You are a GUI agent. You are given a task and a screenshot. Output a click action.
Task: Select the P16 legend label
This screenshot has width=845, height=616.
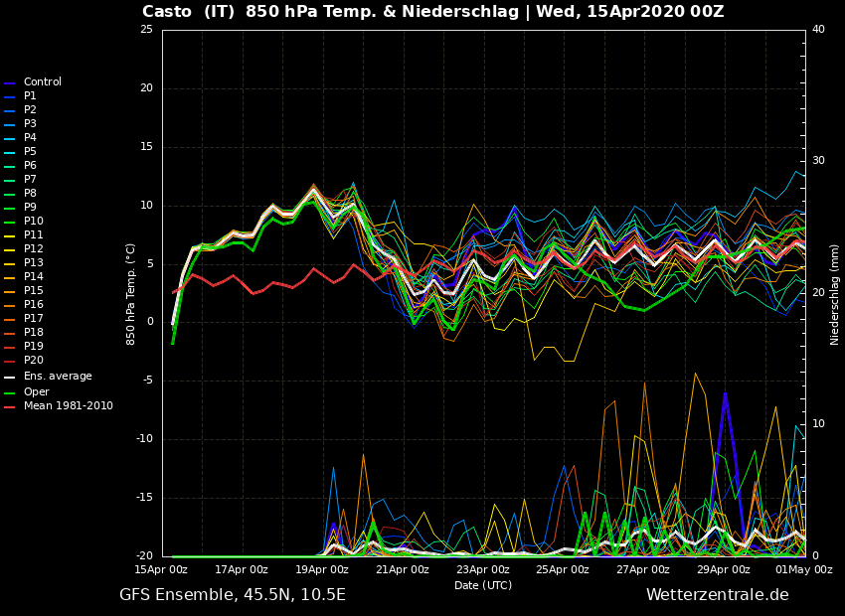tap(33, 305)
